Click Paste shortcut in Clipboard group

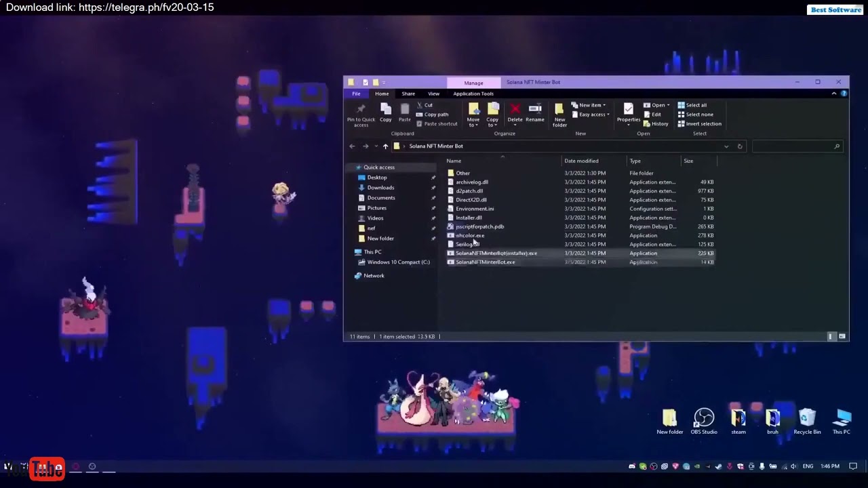click(437, 124)
